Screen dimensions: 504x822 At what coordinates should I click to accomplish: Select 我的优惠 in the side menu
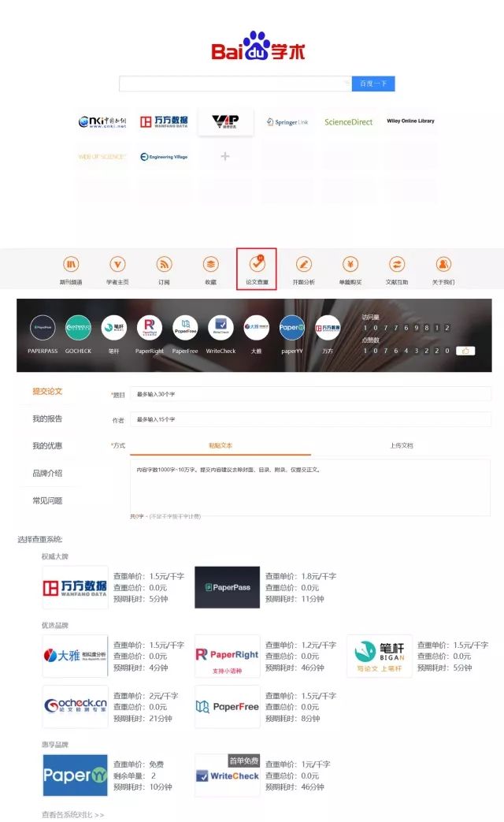47,446
